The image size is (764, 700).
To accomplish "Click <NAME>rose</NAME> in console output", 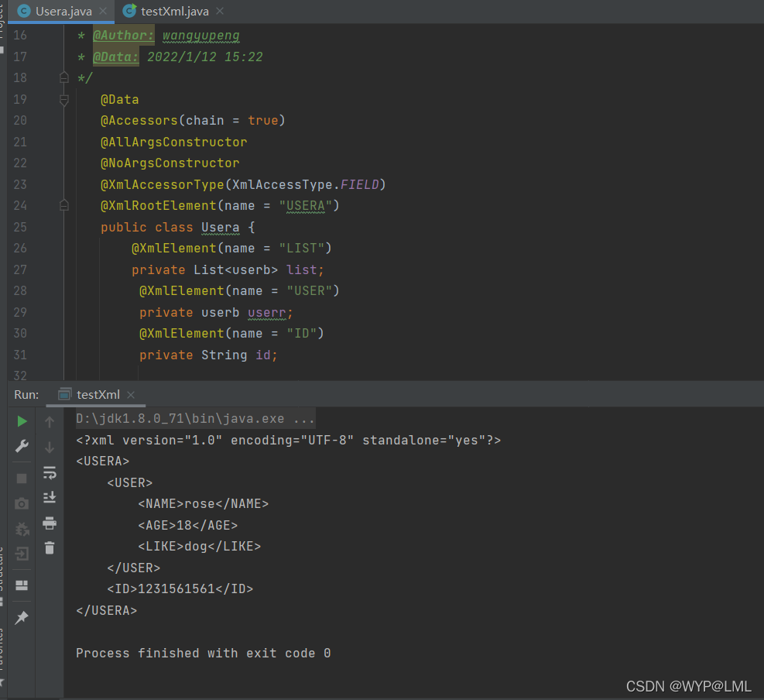I will 203,503.
